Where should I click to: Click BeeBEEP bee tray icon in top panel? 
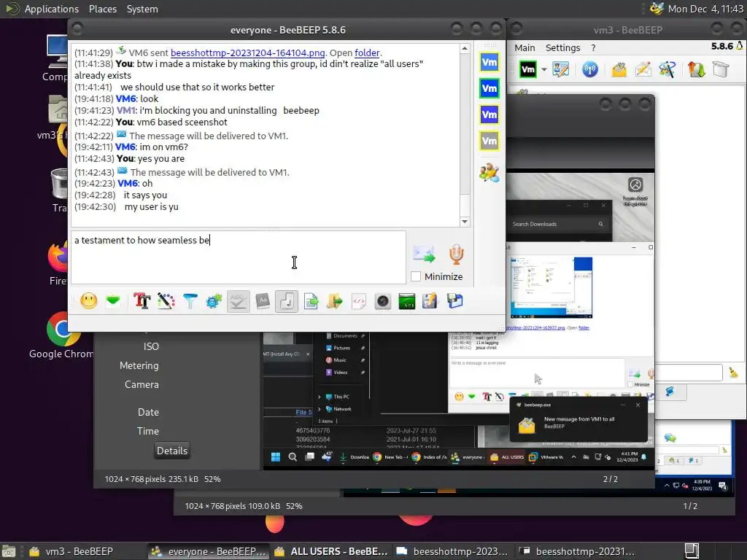tap(657, 9)
